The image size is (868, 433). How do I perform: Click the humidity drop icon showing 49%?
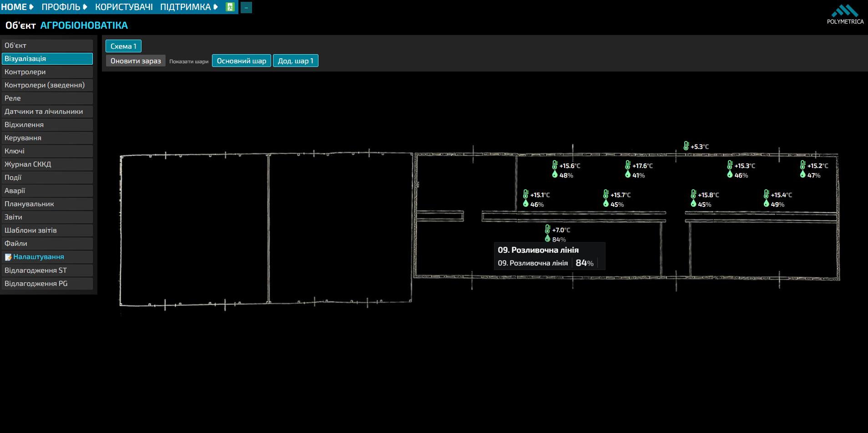[x=766, y=204]
